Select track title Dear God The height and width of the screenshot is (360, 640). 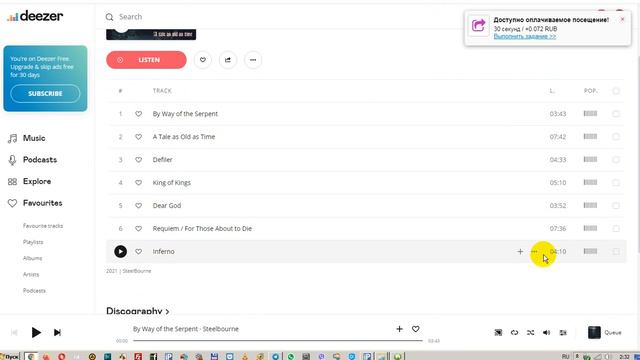(x=167, y=205)
